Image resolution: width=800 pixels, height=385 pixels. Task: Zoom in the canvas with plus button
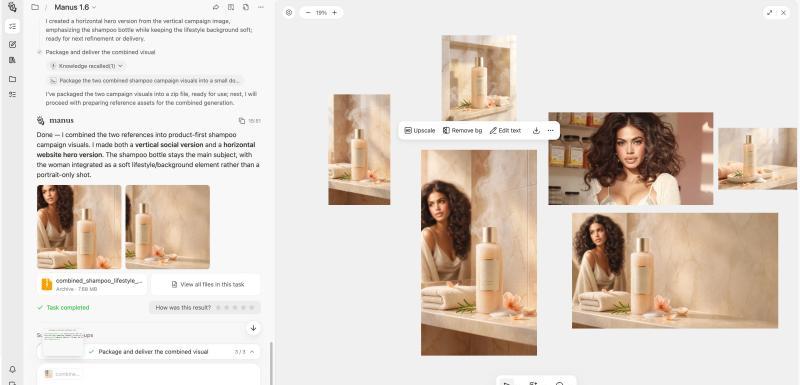[334, 12]
